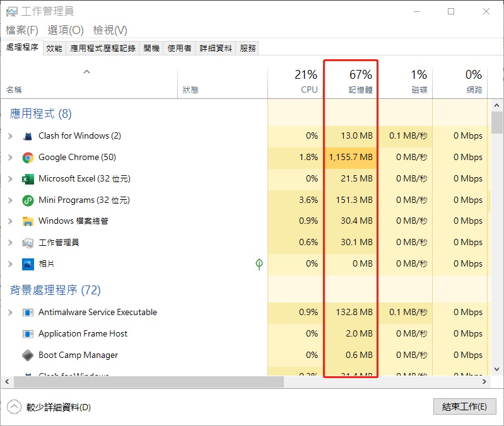Sort by the 磁碟 column header
504x426 pixels.
(x=406, y=83)
